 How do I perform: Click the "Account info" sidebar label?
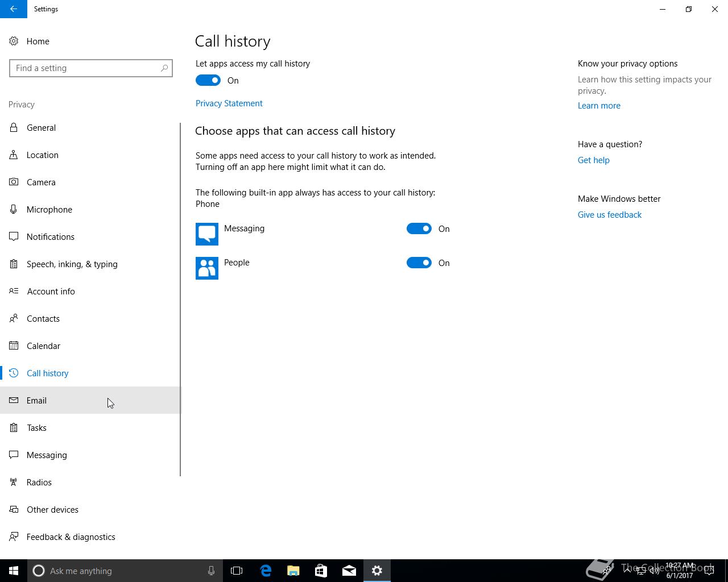click(51, 292)
